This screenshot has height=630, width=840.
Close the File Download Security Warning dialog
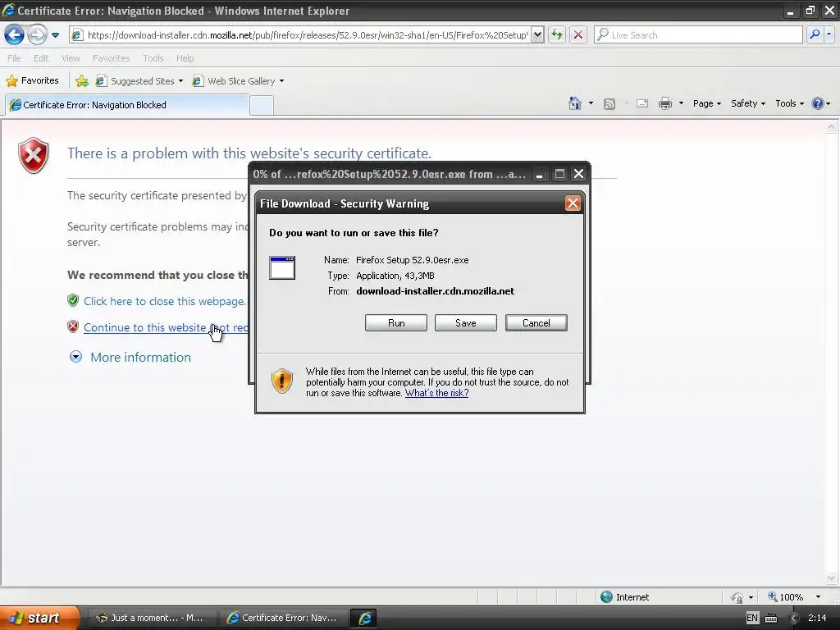[x=573, y=203]
